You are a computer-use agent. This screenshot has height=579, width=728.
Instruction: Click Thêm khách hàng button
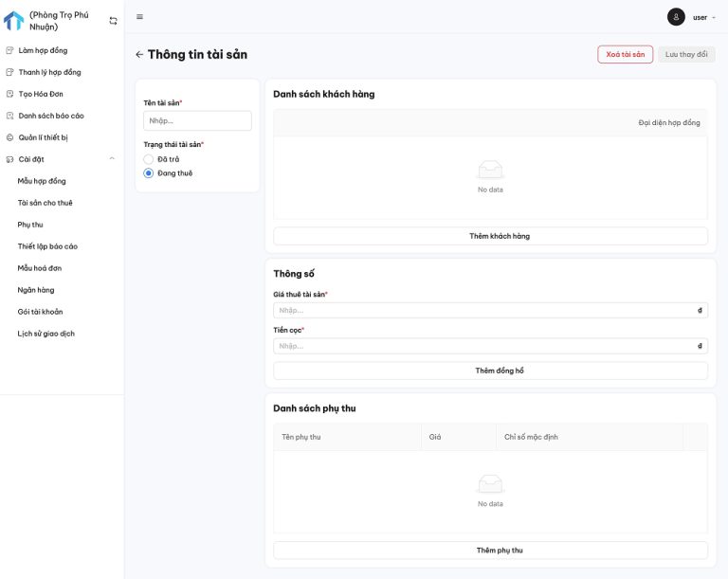490,236
